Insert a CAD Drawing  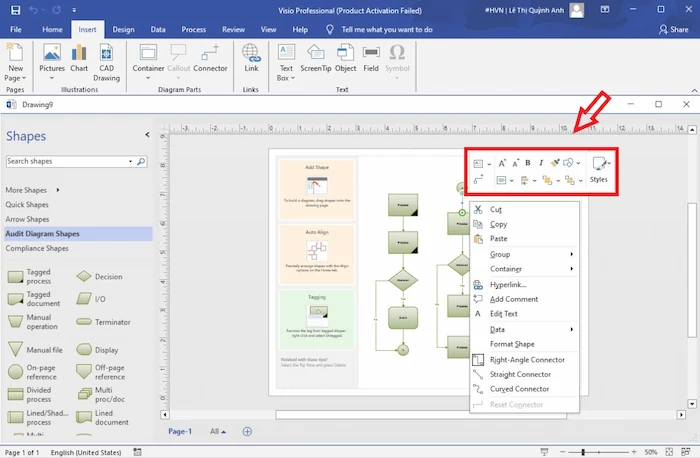pyautogui.click(x=106, y=62)
